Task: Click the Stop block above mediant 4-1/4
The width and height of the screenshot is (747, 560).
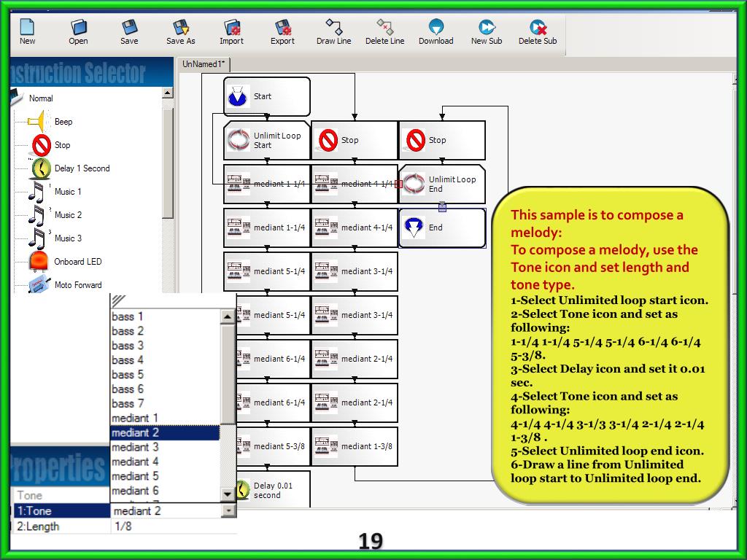Action: 355,141
